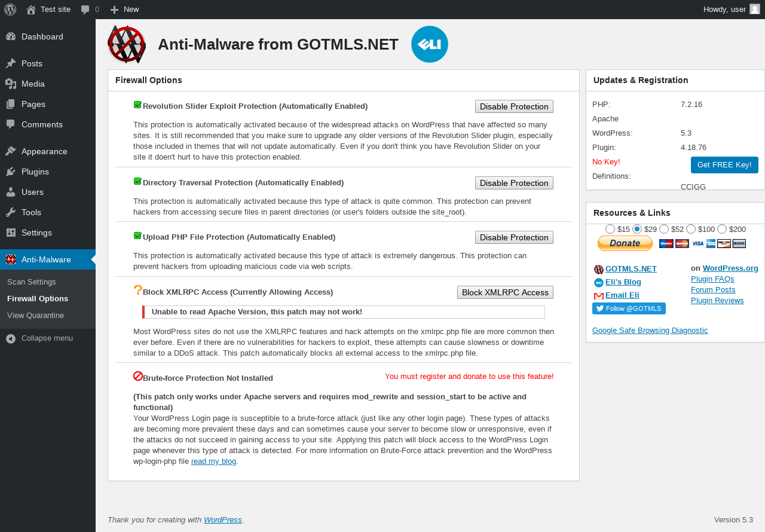
Task: Click the Gmail icon beside Email Eli
Action: pyautogui.click(x=599, y=296)
